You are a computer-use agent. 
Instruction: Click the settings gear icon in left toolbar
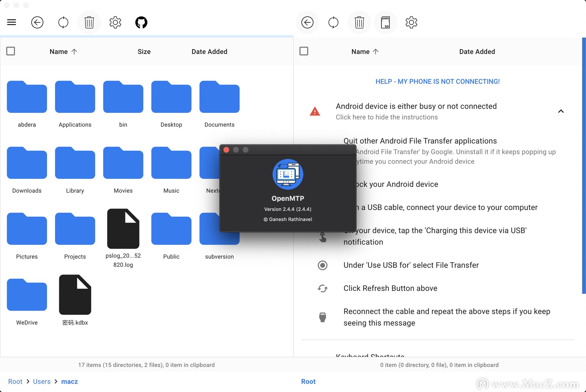pos(115,22)
